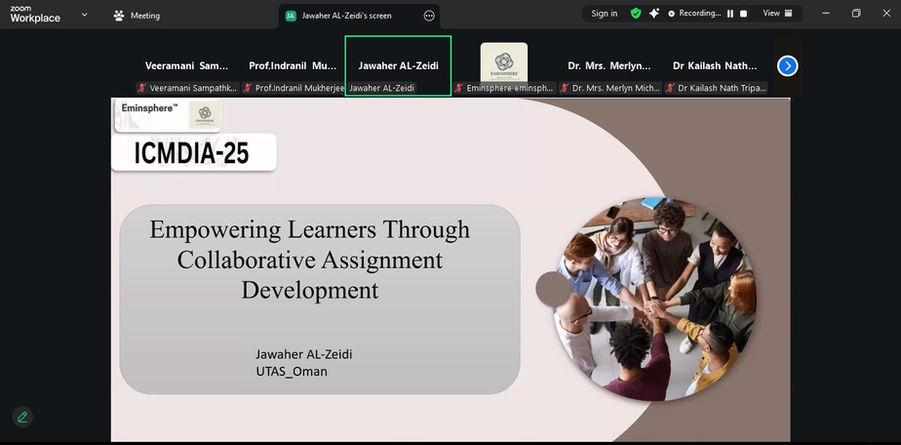The image size is (901, 445).
Task: Select the Jawaher AL-Zeidi video tile
Action: pyautogui.click(x=398, y=66)
